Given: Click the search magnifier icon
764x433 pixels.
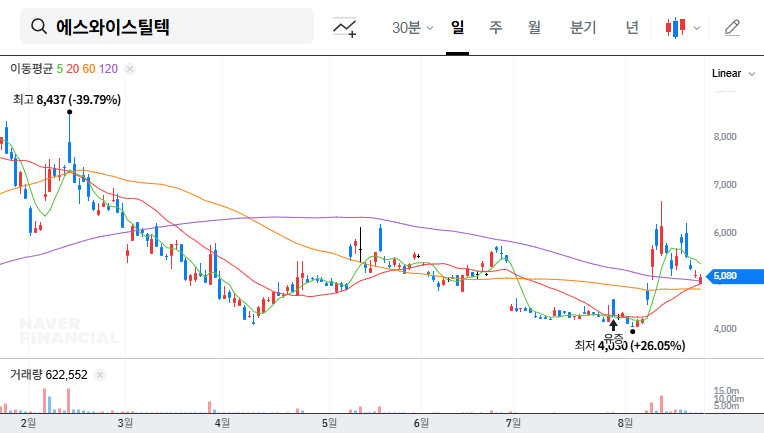Looking at the screenshot, I should [39, 26].
